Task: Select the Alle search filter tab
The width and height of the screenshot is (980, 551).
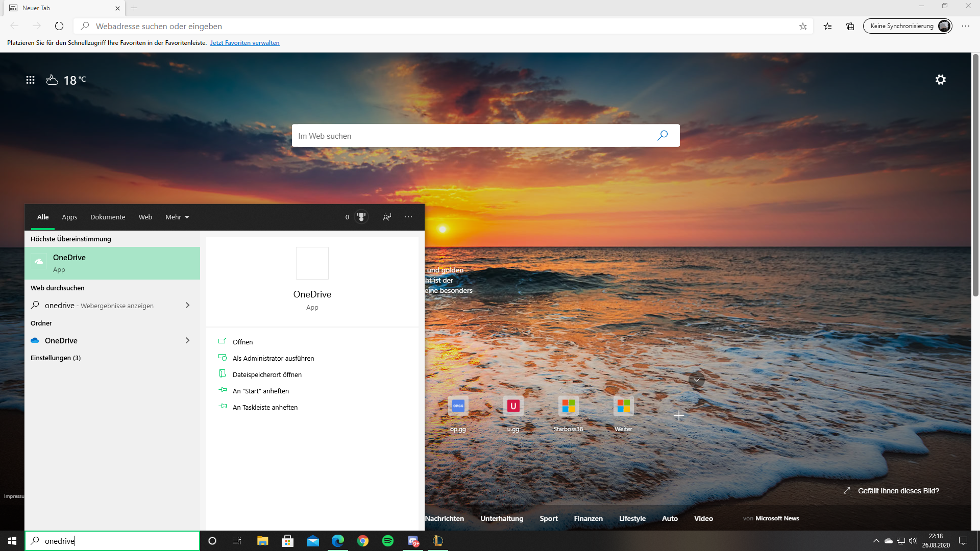Action: click(43, 217)
